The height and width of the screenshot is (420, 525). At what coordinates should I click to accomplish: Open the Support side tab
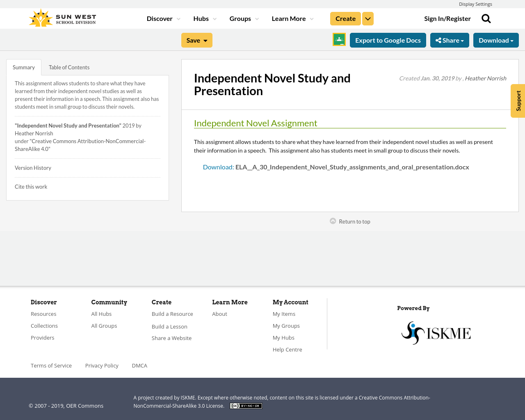coord(517,100)
